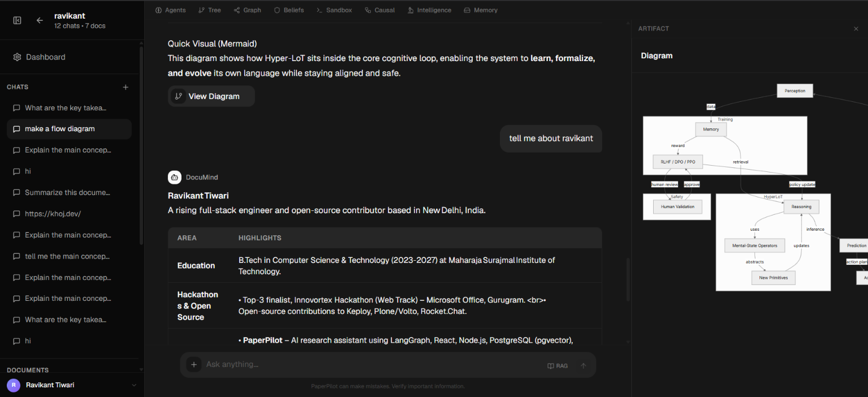Focus the Ask anything input field

point(373,365)
